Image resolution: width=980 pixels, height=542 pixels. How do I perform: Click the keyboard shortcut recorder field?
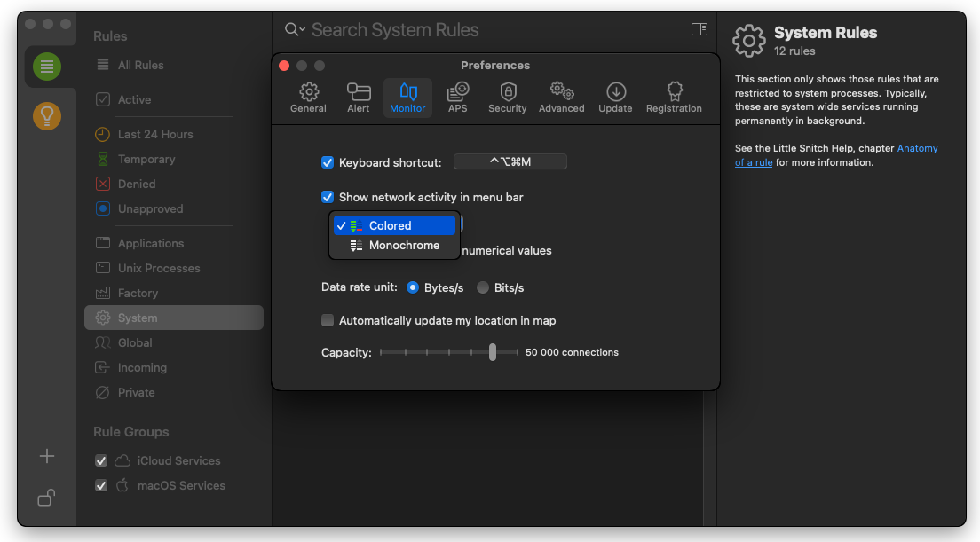pyautogui.click(x=510, y=161)
